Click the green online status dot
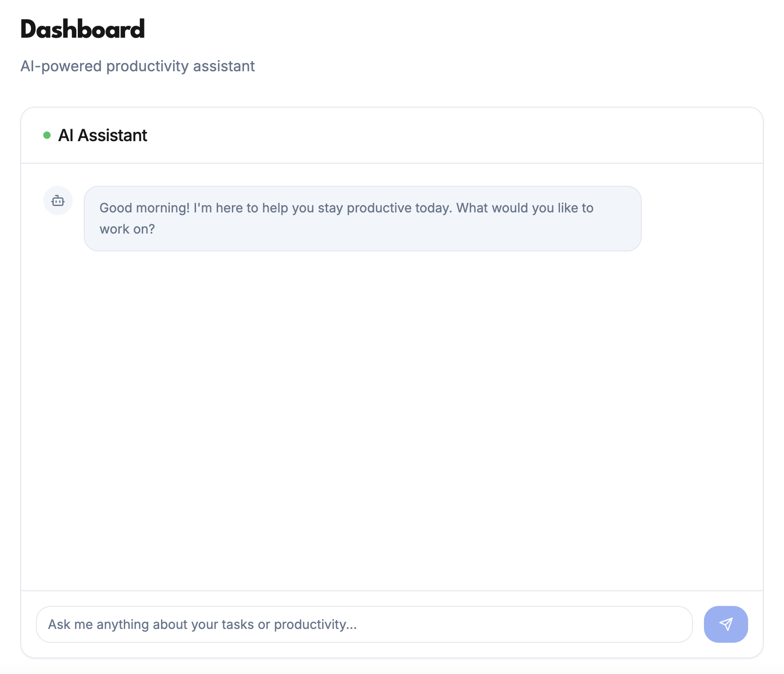Screen dimensions: 784x674 (x=47, y=135)
